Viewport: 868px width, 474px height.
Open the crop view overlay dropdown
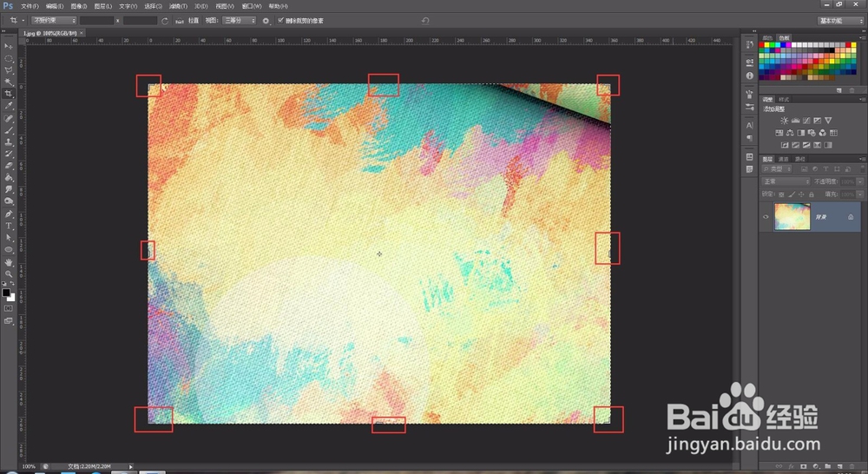240,21
